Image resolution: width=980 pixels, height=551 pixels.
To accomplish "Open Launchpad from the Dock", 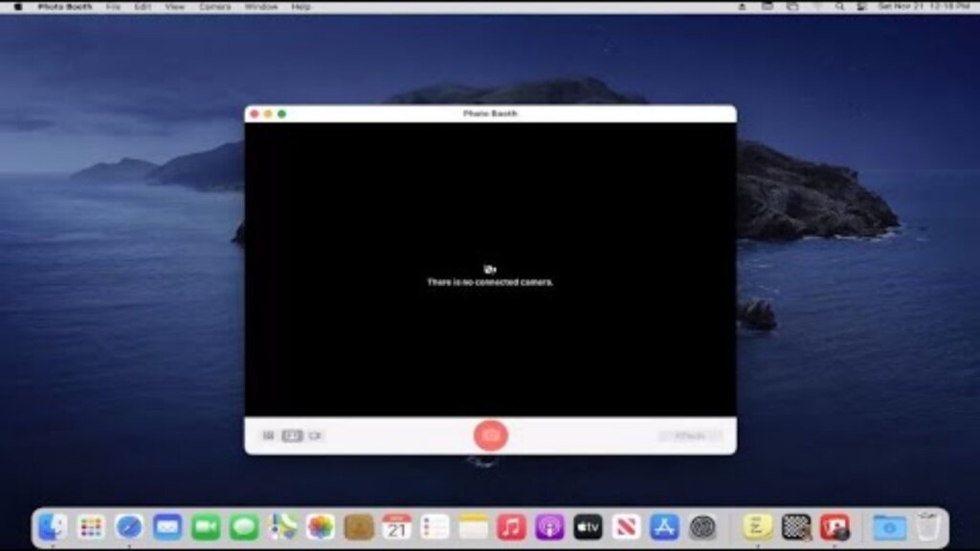I will [x=91, y=527].
